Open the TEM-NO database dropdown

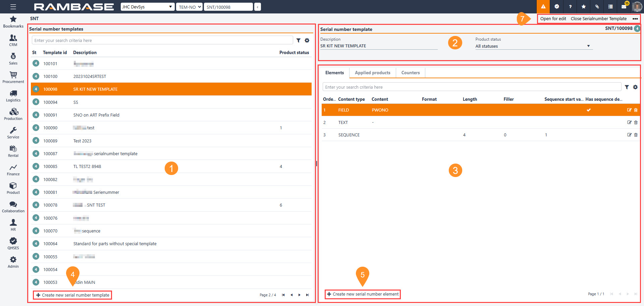(189, 7)
